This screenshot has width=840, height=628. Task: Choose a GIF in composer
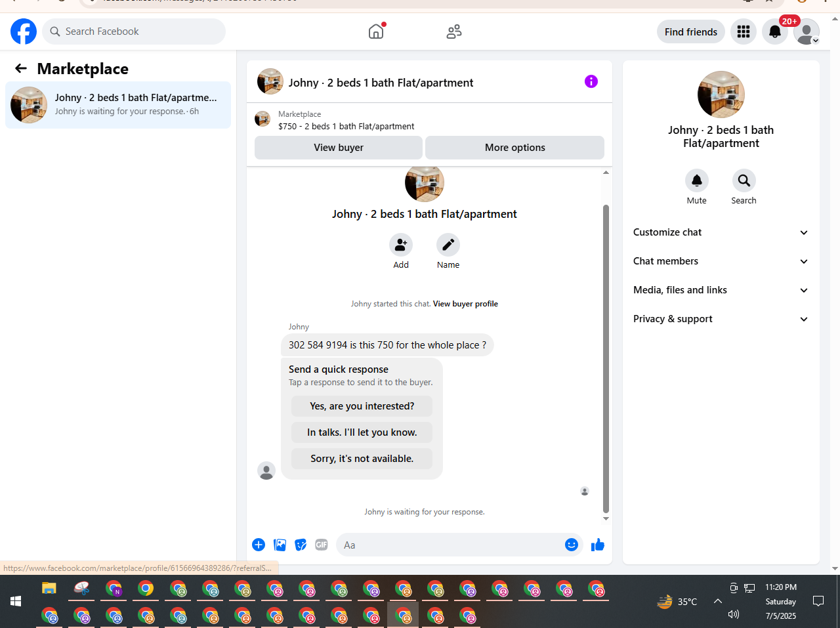click(x=322, y=545)
